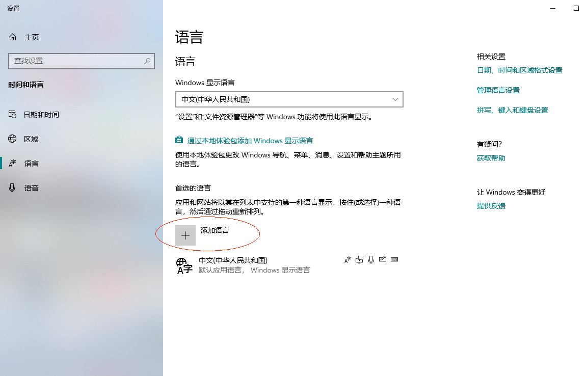Click the dropdown chevron arrow
This screenshot has height=376, width=588.
point(395,99)
